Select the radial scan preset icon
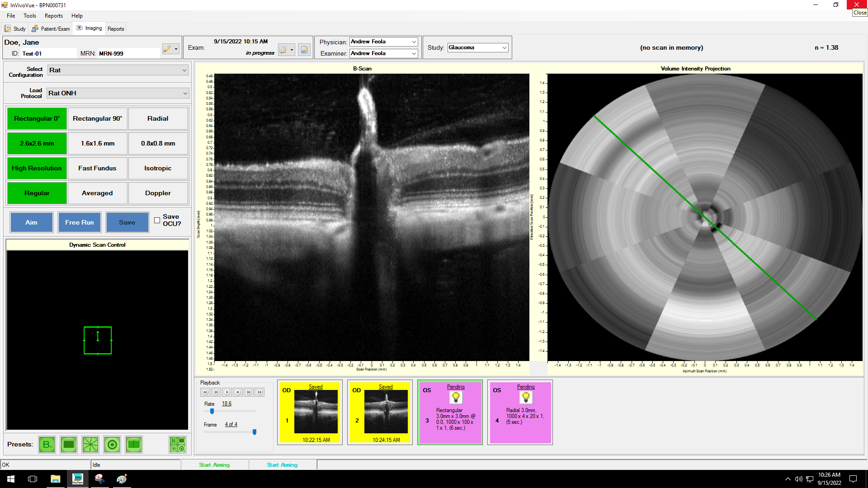 click(90, 445)
